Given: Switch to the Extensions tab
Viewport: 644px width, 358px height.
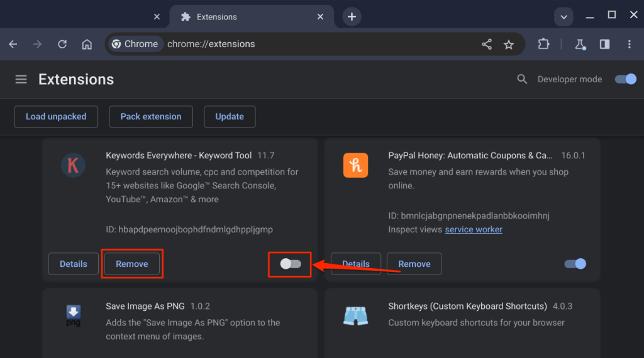Looking at the screenshot, I should point(252,17).
